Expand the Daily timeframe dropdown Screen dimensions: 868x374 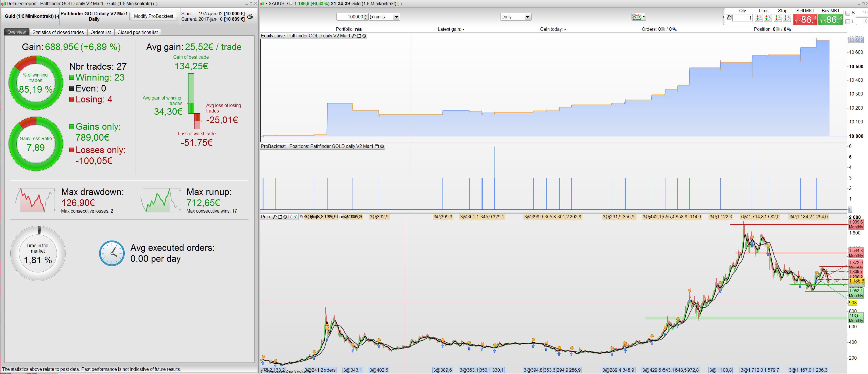527,17
